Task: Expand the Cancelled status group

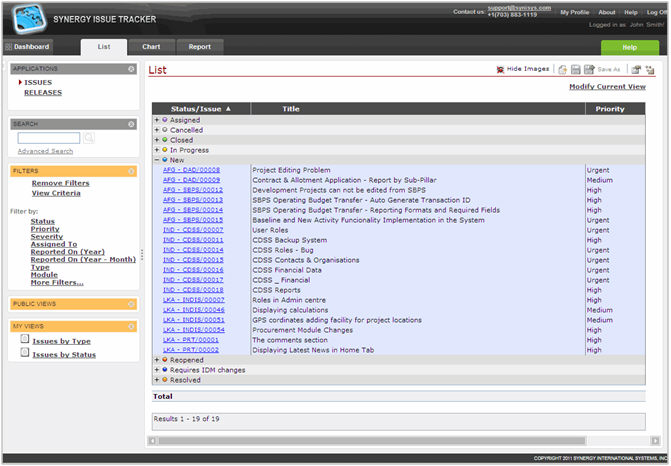Action: point(157,130)
